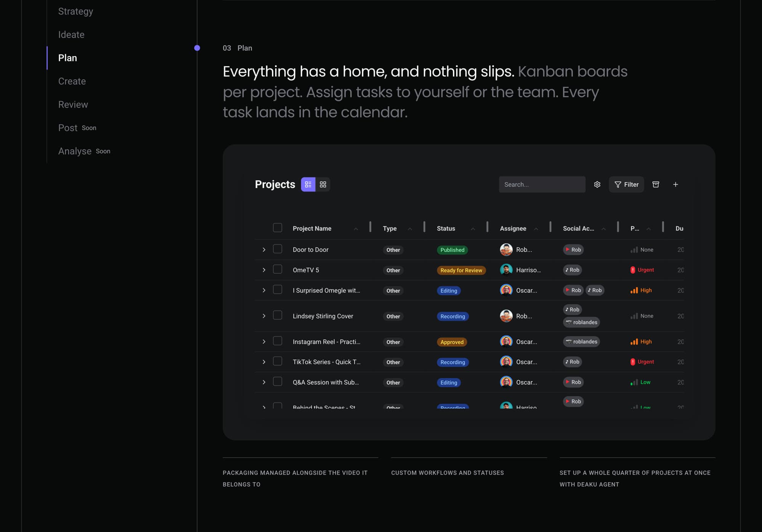This screenshot has height=532, width=762.
Task: Click the archive box icon
Action: click(x=655, y=184)
